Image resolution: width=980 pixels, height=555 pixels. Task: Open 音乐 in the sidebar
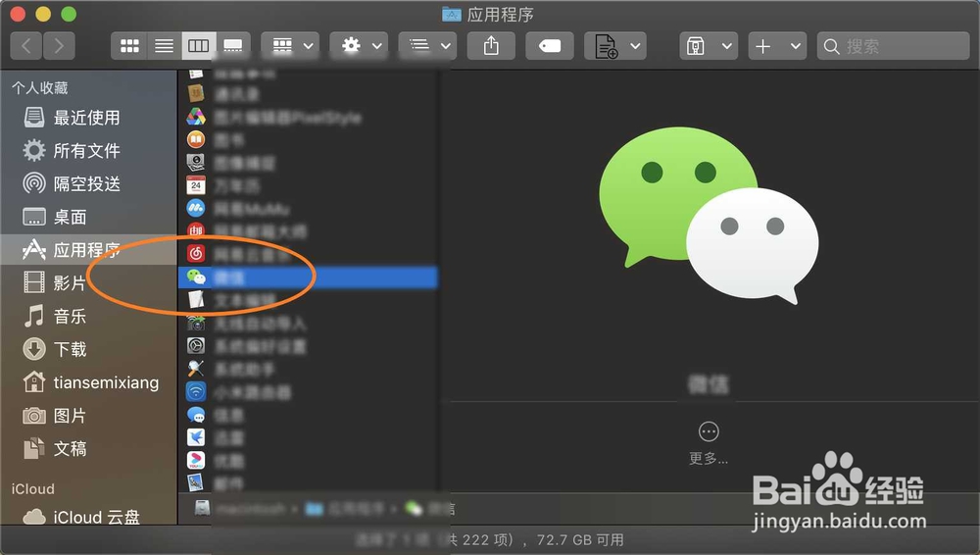pos(88,316)
